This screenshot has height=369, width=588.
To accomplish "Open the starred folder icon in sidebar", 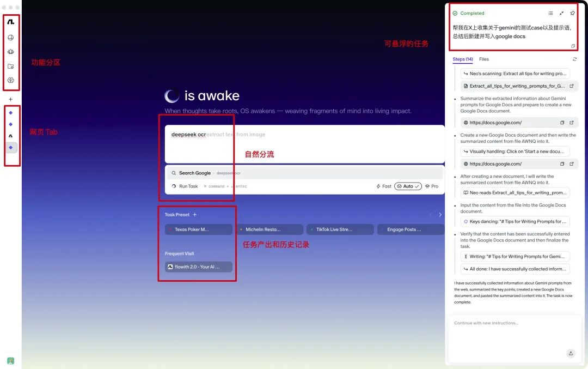I will pos(11,66).
